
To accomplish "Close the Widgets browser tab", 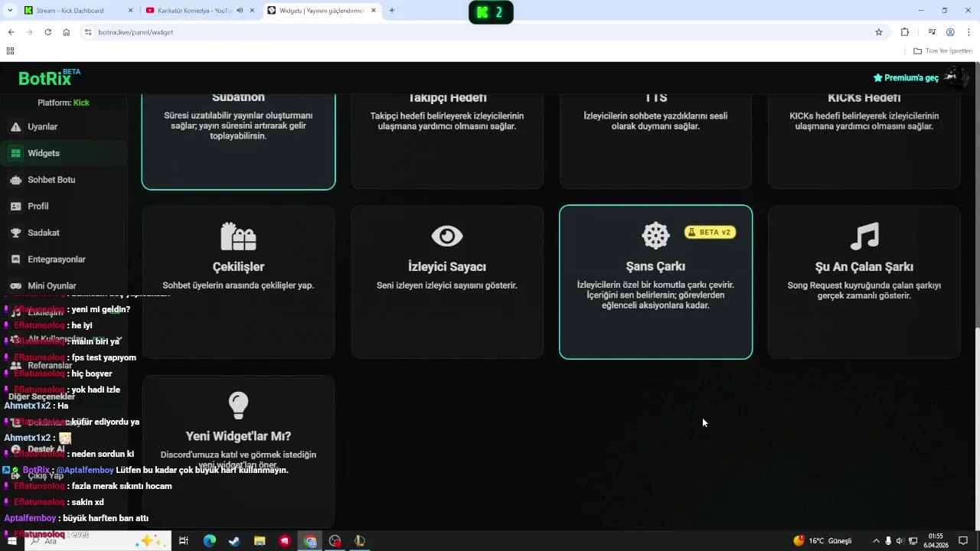I will 374,11.
